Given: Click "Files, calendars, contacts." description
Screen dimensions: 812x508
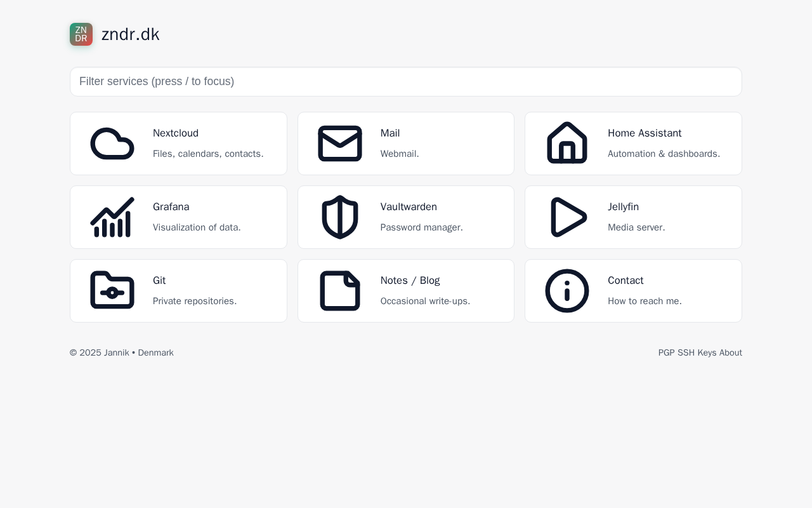Looking at the screenshot, I should point(208,154).
